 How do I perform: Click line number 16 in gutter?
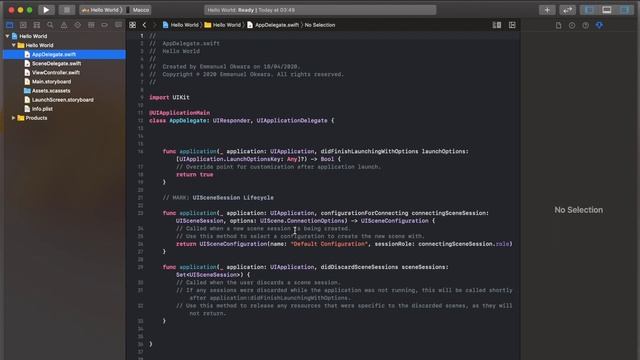coord(140,151)
